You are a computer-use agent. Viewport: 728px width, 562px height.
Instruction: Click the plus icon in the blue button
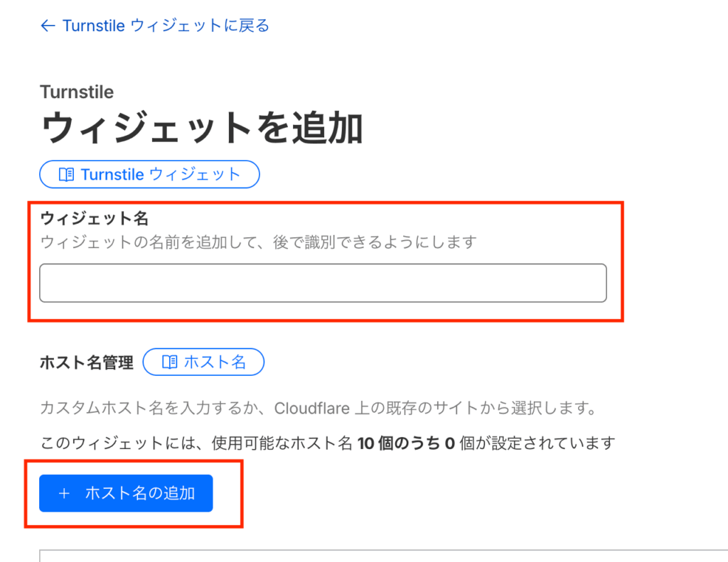tap(64, 493)
